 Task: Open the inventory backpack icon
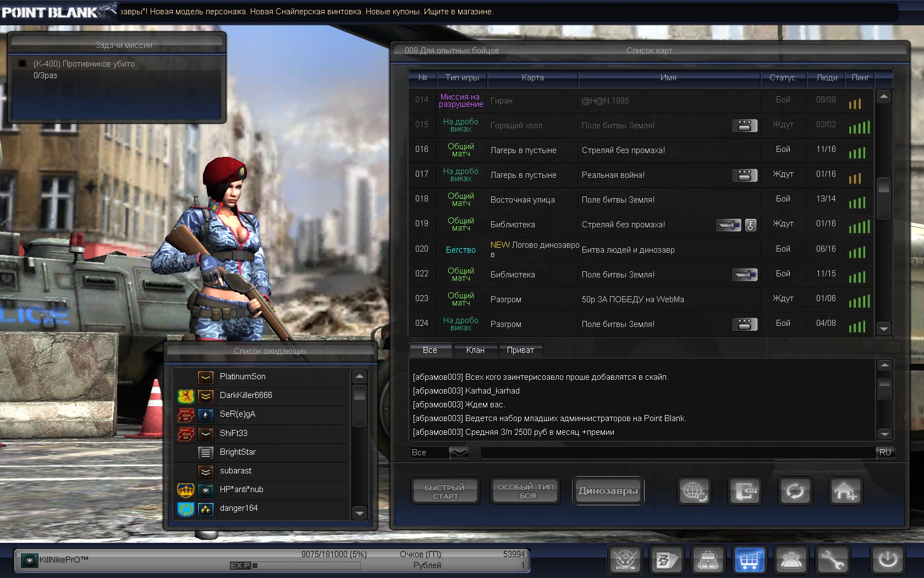click(x=708, y=560)
